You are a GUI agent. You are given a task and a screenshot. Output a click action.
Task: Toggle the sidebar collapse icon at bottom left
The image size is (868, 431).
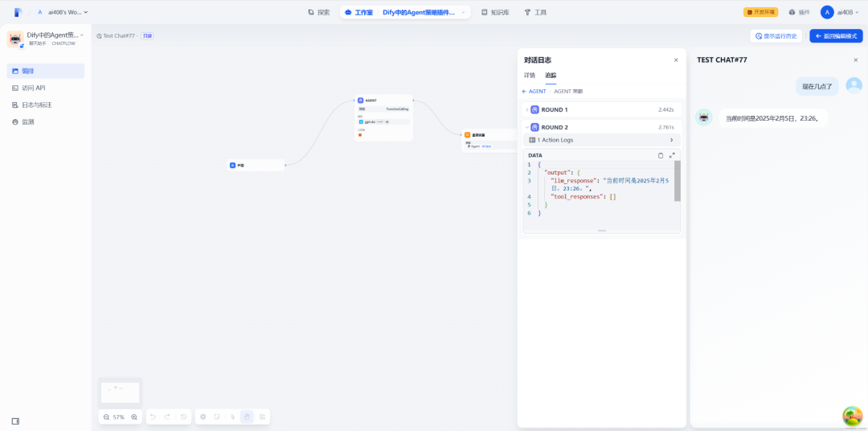[15, 421]
